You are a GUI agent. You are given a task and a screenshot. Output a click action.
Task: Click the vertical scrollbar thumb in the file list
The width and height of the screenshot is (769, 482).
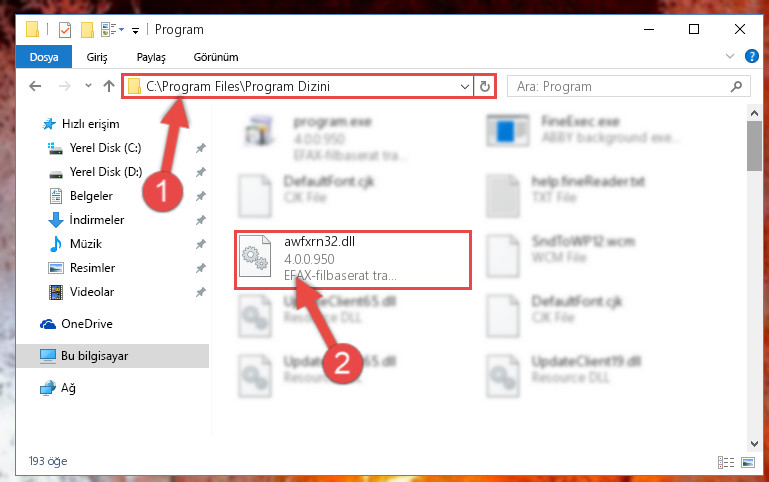pyautogui.click(x=754, y=146)
